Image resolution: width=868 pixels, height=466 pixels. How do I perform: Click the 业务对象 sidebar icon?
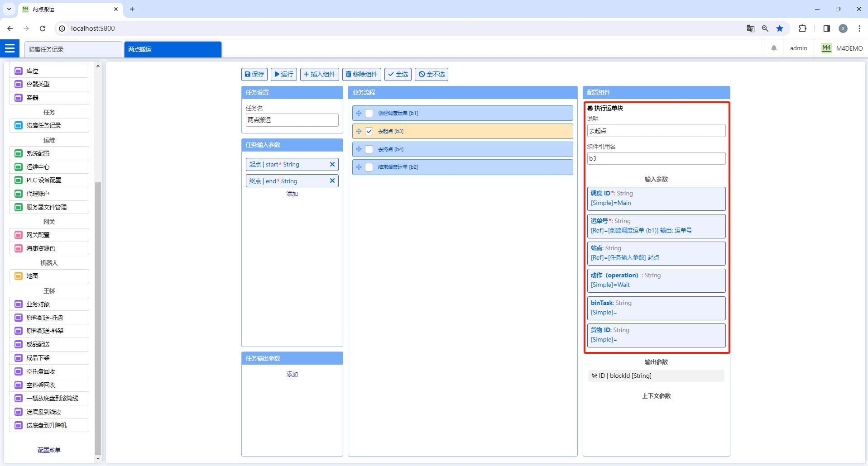click(19, 304)
